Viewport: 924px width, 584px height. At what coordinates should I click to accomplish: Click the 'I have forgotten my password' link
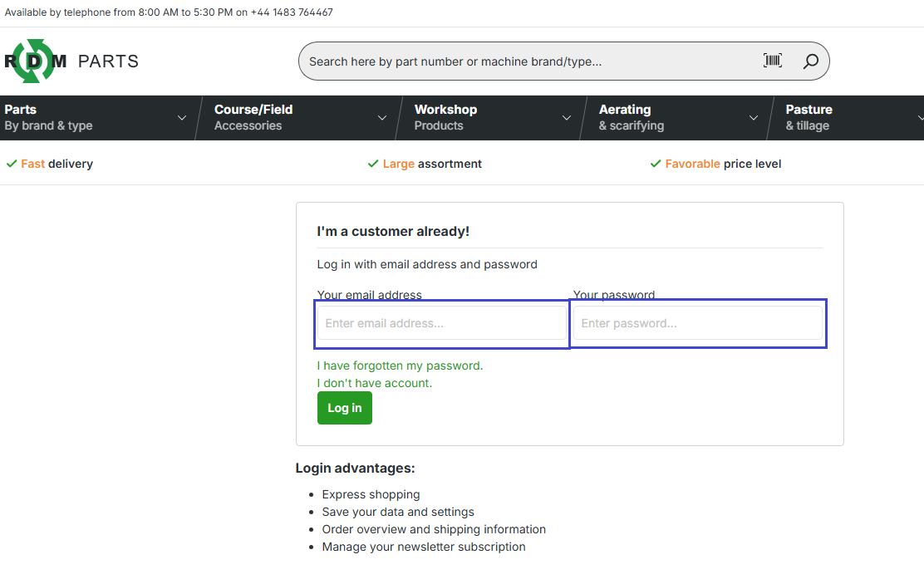pyautogui.click(x=400, y=366)
